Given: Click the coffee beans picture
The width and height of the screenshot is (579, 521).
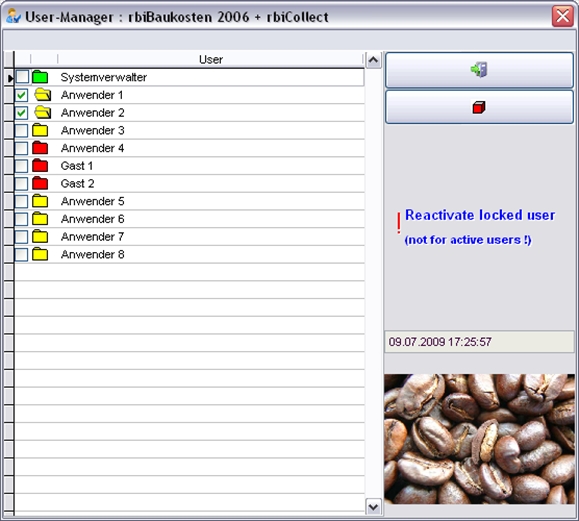Looking at the screenshot, I should pos(479,439).
